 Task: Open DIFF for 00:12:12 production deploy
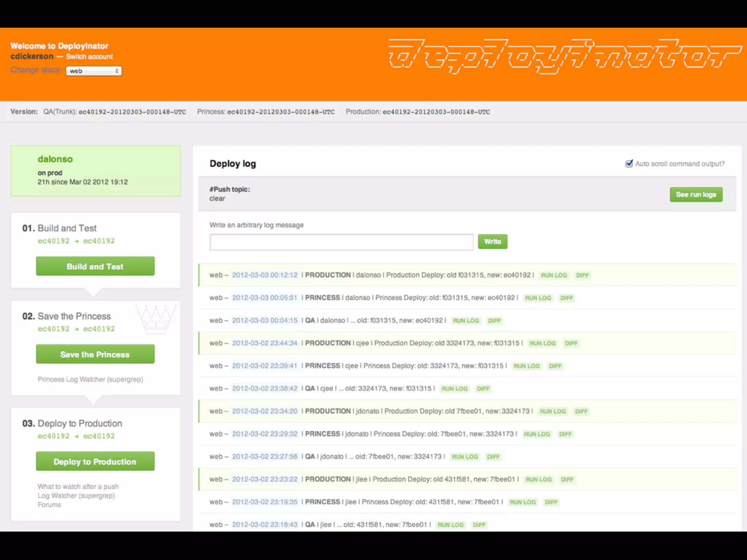point(582,275)
